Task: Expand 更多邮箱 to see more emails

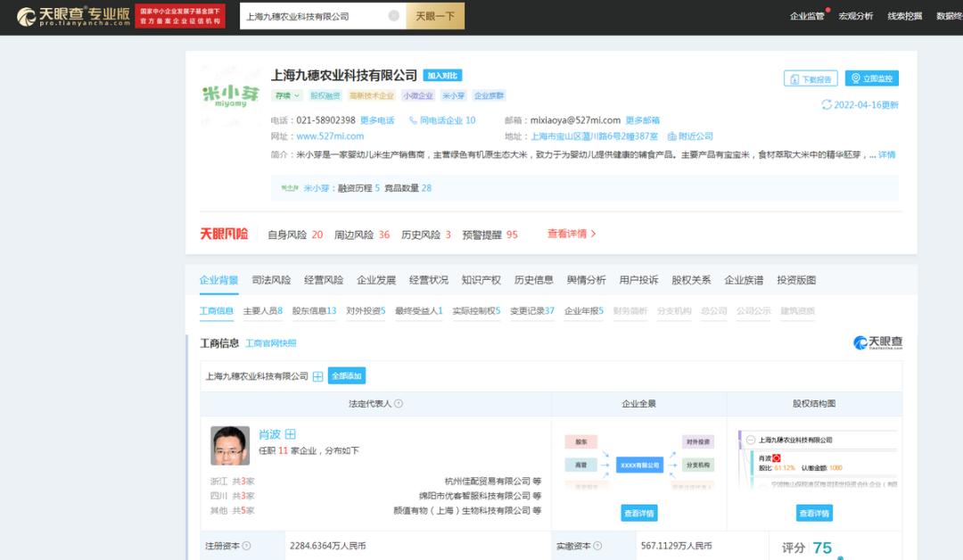Action: coord(646,119)
